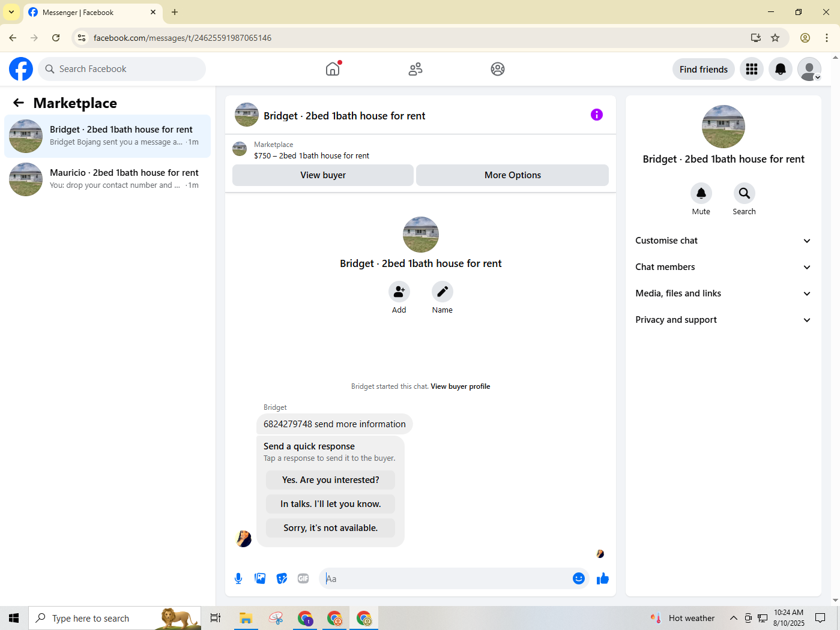Open Chrome three-dot menu
The image size is (840, 630).
827,38
